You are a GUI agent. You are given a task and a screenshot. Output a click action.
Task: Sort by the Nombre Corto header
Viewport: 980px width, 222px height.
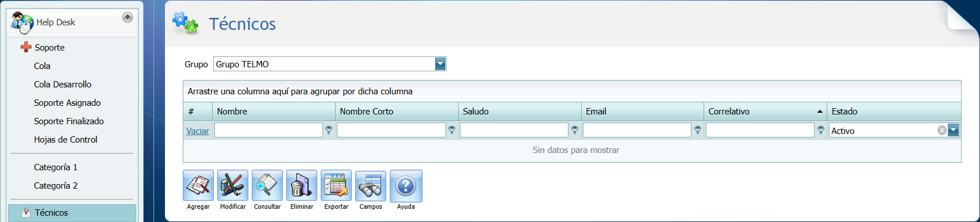point(397,112)
